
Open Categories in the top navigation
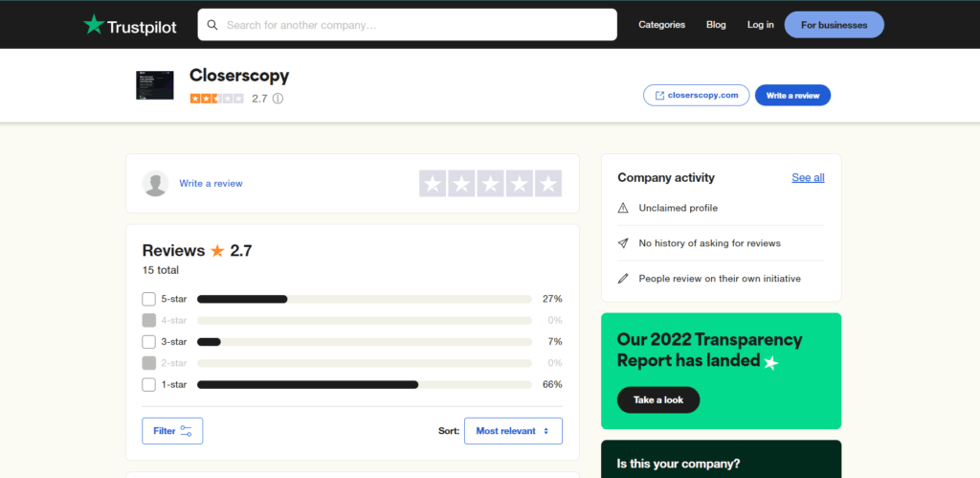click(662, 25)
